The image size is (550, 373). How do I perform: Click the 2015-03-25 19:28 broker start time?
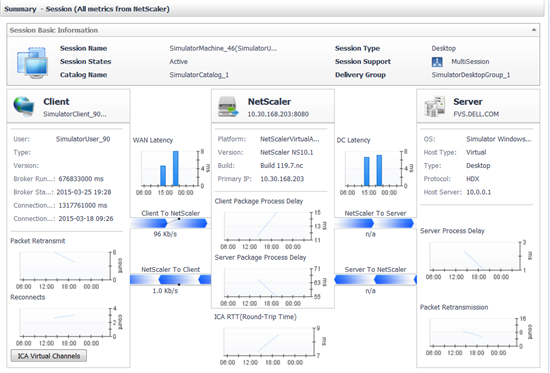pyautogui.click(x=84, y=192)
